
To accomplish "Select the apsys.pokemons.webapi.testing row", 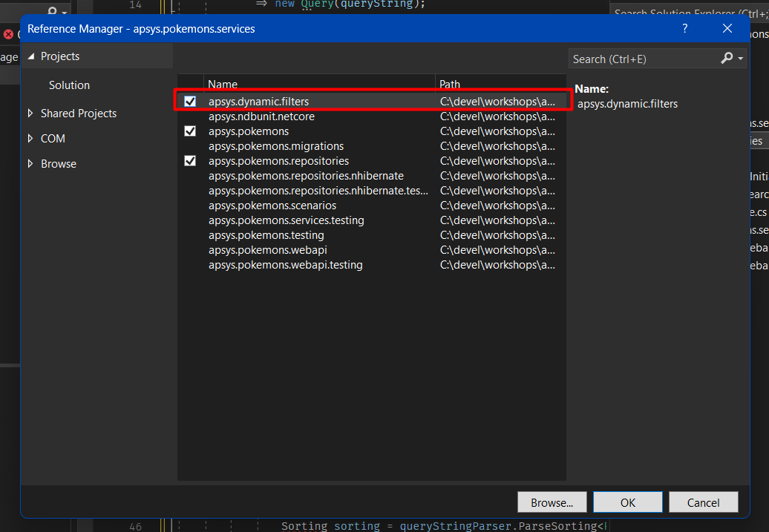I will point(285,265).
